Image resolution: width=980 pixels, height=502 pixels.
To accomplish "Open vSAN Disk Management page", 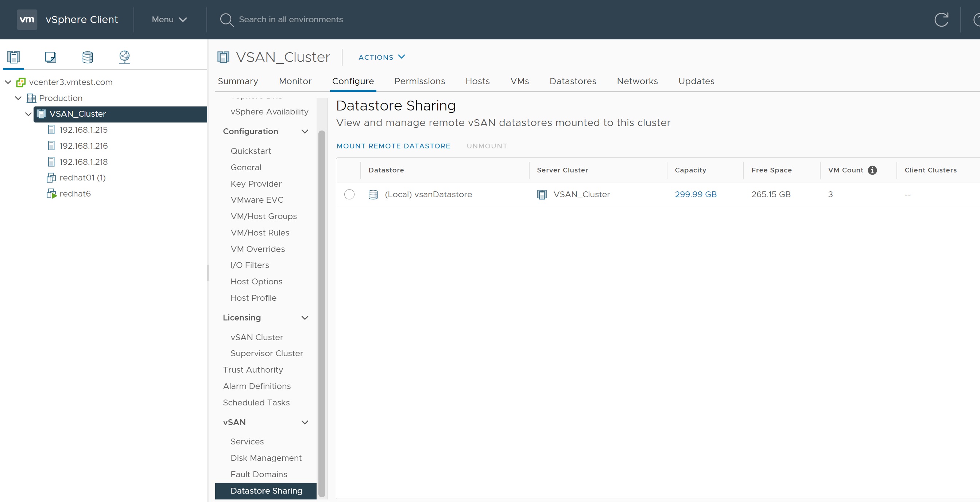I will pyautogui.click(x=266, y=458).
